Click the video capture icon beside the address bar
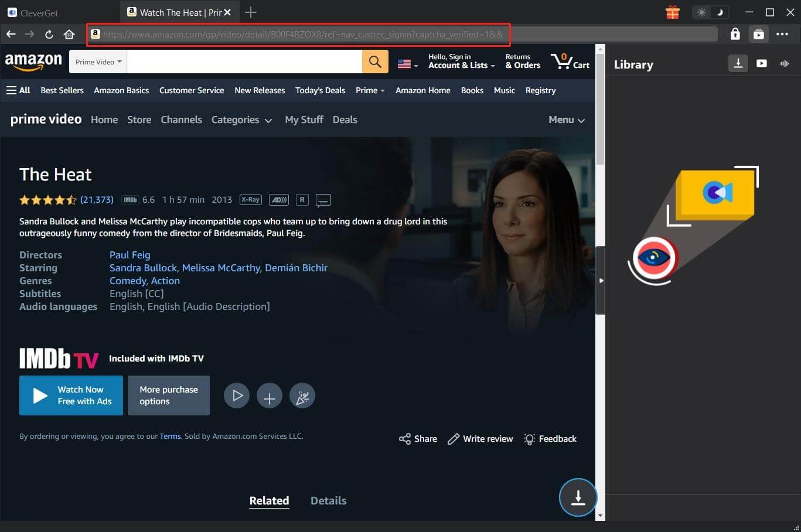The width and height of the screenshot is (801, 532). pos(759,33)
